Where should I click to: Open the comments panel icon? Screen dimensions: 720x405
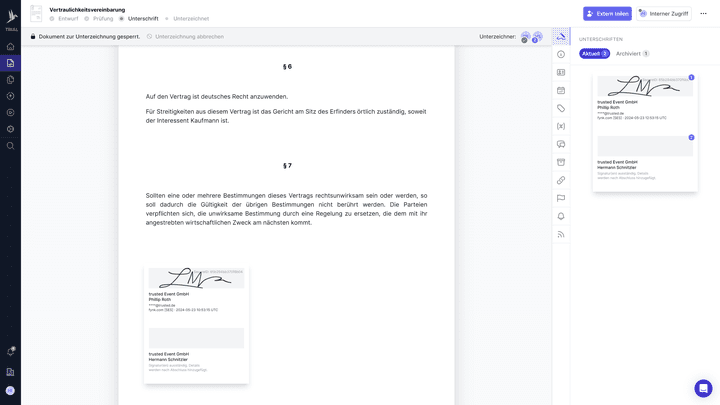pos(561,144)
